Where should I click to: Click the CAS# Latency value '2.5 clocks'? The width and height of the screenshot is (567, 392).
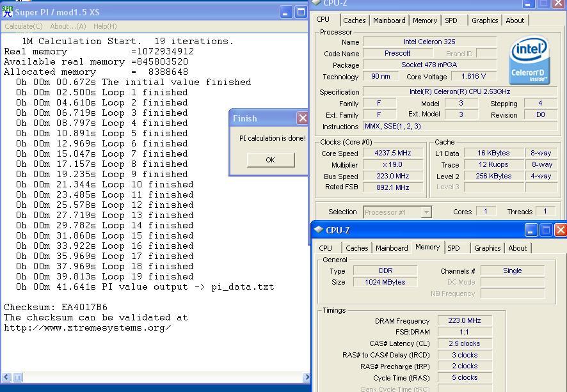465,343
